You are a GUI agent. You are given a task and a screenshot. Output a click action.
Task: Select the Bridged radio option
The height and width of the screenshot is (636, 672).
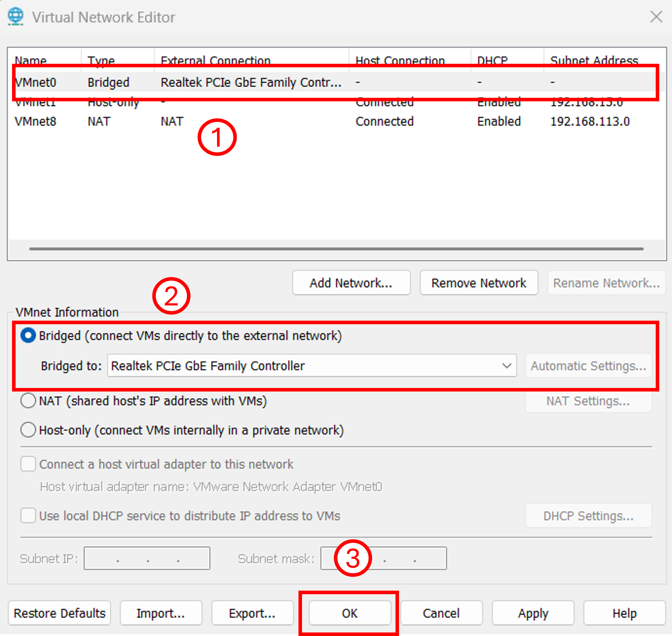pyautogui.click(x=28, y=335)
